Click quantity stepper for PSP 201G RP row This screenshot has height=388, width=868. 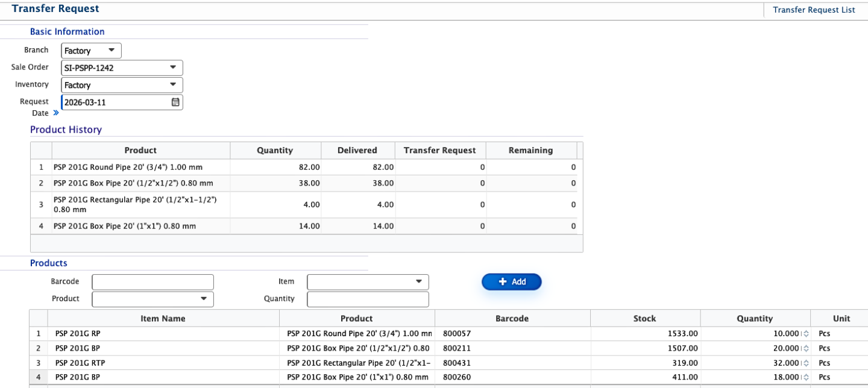click(x=806, y=334)
